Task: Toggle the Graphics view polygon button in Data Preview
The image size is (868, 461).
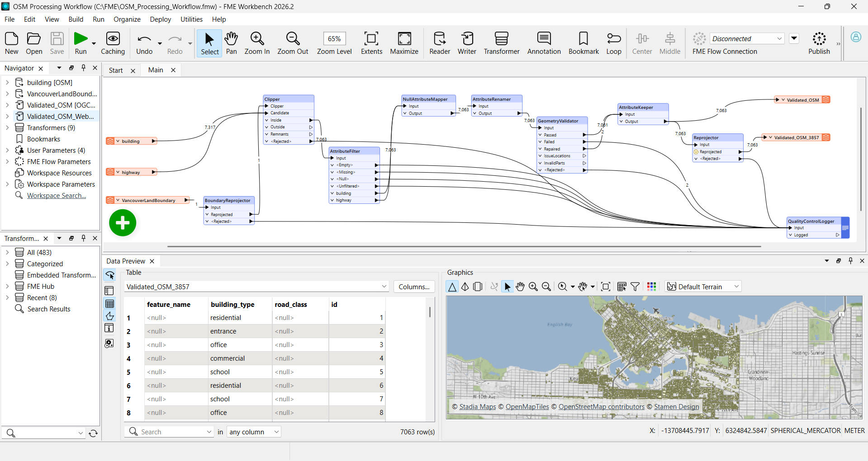Action: click(x=109, y=316)
